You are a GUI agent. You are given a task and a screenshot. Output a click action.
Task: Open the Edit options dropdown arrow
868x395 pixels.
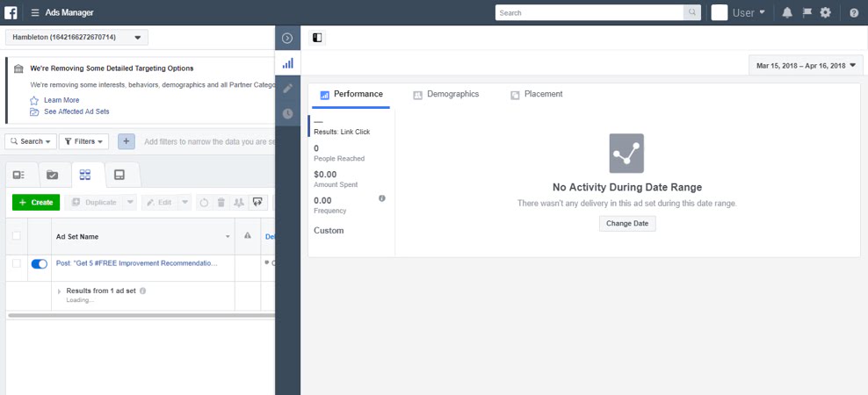tap(184, 203)
